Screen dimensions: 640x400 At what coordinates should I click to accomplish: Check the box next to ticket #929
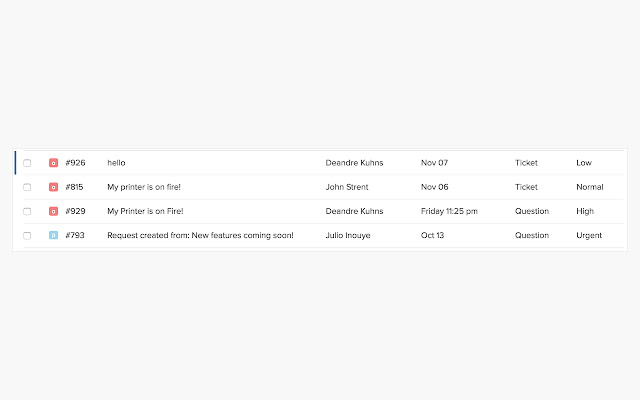coord(27,211)
